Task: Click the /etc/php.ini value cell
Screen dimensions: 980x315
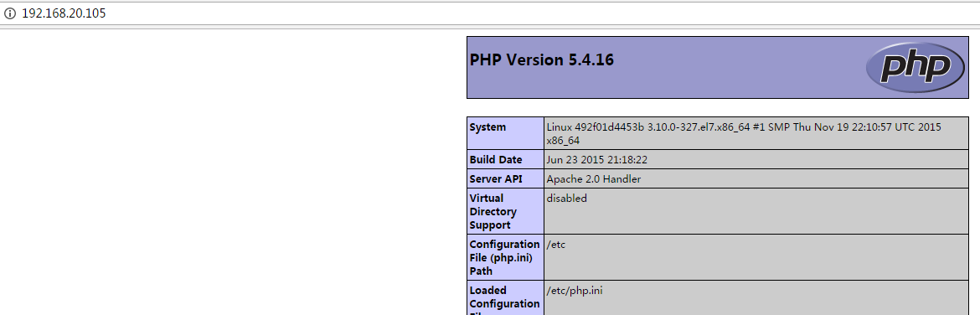Action: [x=756, y=297]
